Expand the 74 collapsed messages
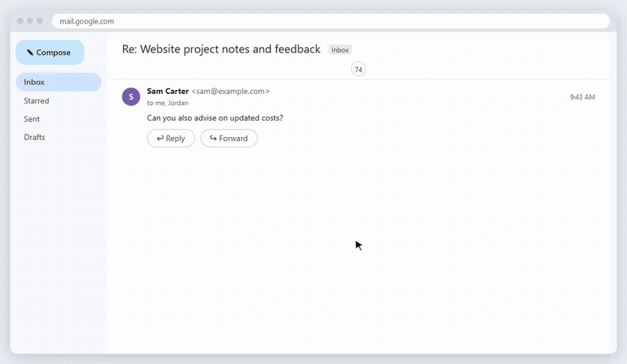This screenshot has height=364, width=627. click(x=358, y=70)
